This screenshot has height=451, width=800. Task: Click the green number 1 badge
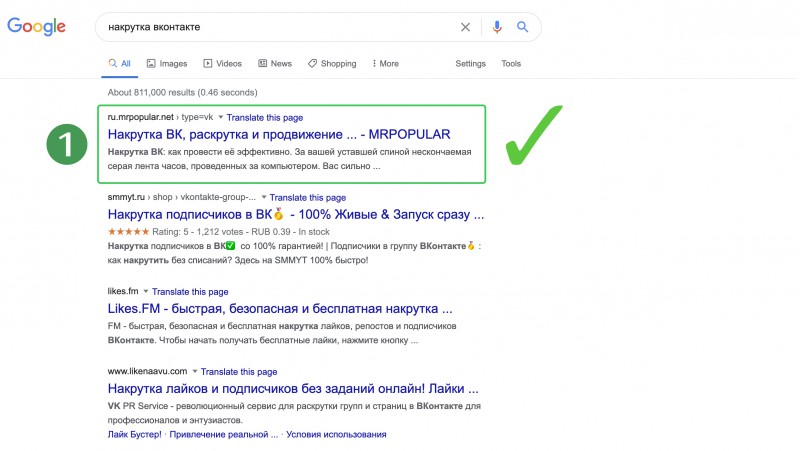point(66,144)
